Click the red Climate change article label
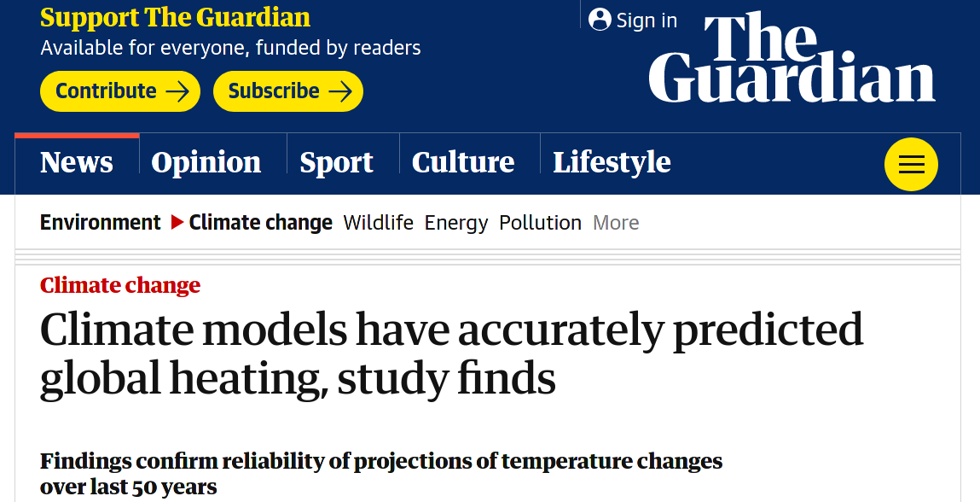The height and width of the screenshot is (502, 980). [119, 285]
